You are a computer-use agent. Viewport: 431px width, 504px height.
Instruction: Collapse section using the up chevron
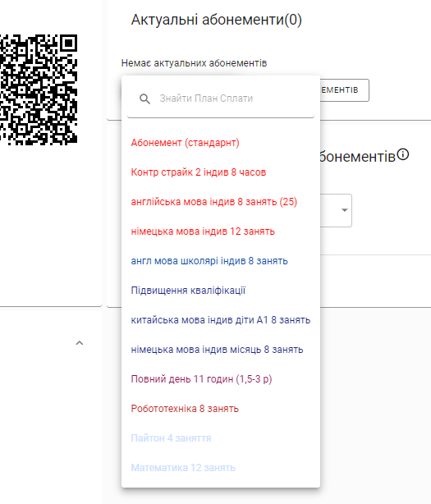(x=80, y=343)
